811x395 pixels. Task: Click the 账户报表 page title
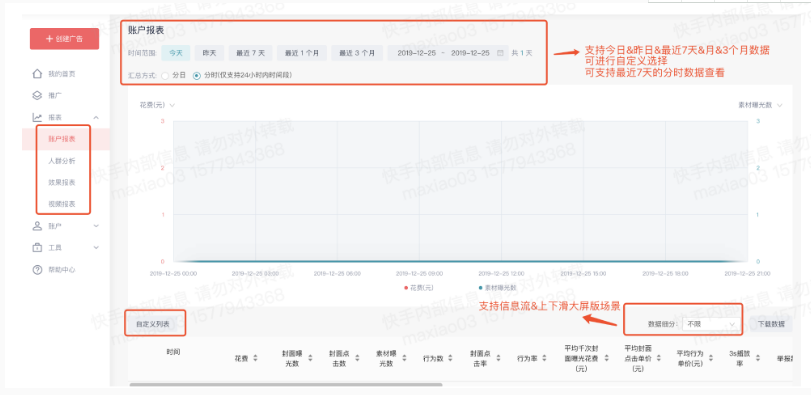146,31
